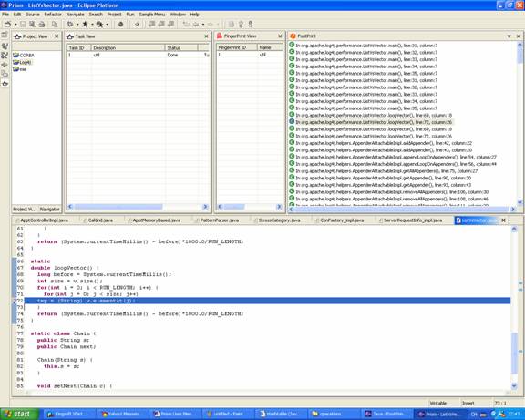Click the Print toolbar icon

[x=42, y=24]
